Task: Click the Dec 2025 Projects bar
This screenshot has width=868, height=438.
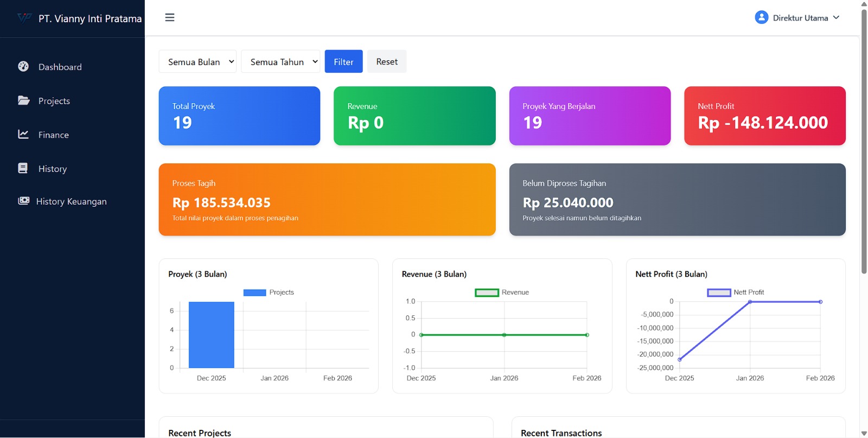Action: 211,335
